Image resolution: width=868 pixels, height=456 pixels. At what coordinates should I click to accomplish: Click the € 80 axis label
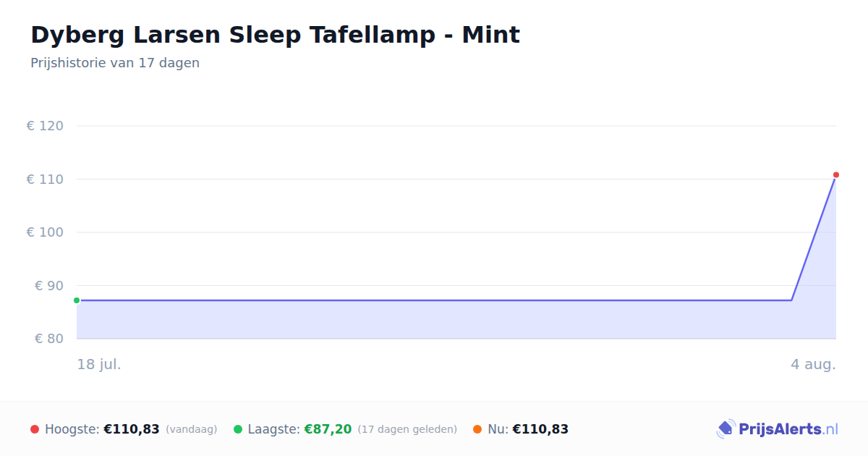[x=49, y=339]
